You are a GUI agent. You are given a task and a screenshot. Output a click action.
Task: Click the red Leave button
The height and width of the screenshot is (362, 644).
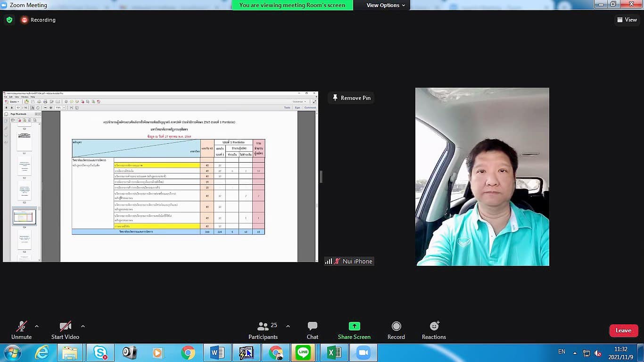[623, 330]
